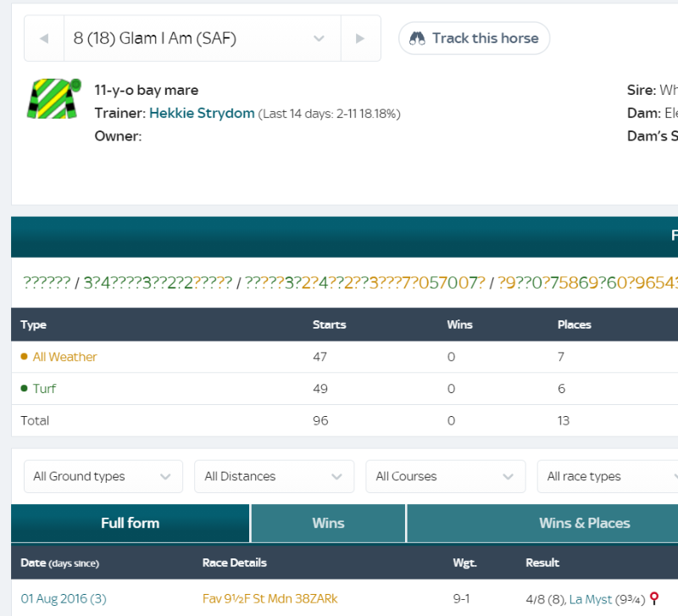
Task: Open the Glam I Am horse selector
Action: (202, 39)
